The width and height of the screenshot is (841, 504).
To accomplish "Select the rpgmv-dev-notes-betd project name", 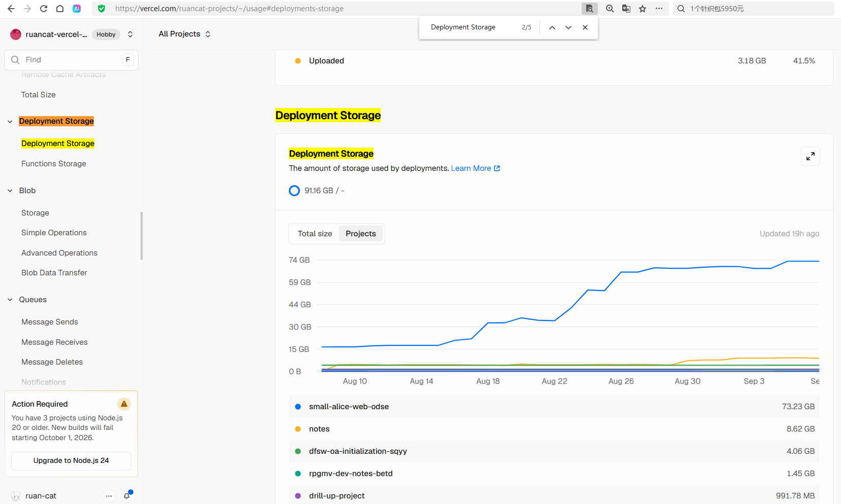I will pyautogui.click(x=351, y=474).
